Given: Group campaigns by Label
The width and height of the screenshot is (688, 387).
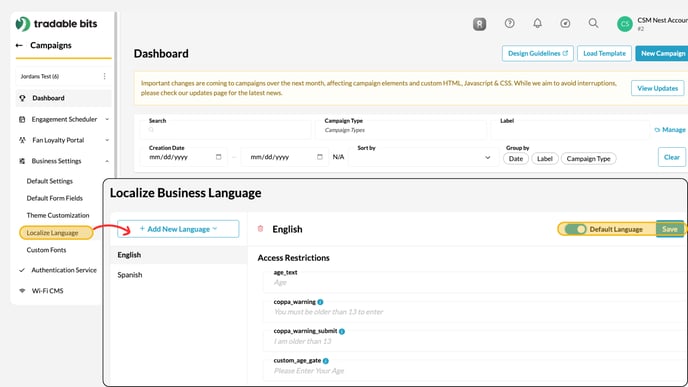Looking at the screenshot, I should pos(545,158).
